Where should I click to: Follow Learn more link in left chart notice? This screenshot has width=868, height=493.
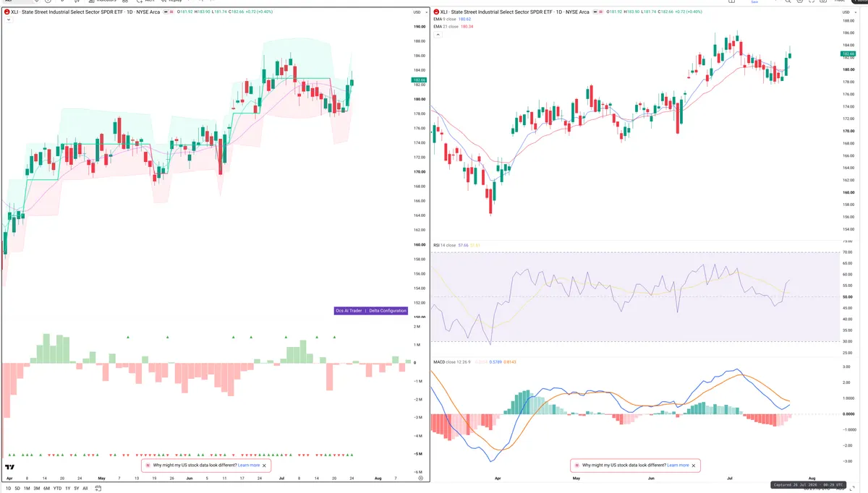249,466
